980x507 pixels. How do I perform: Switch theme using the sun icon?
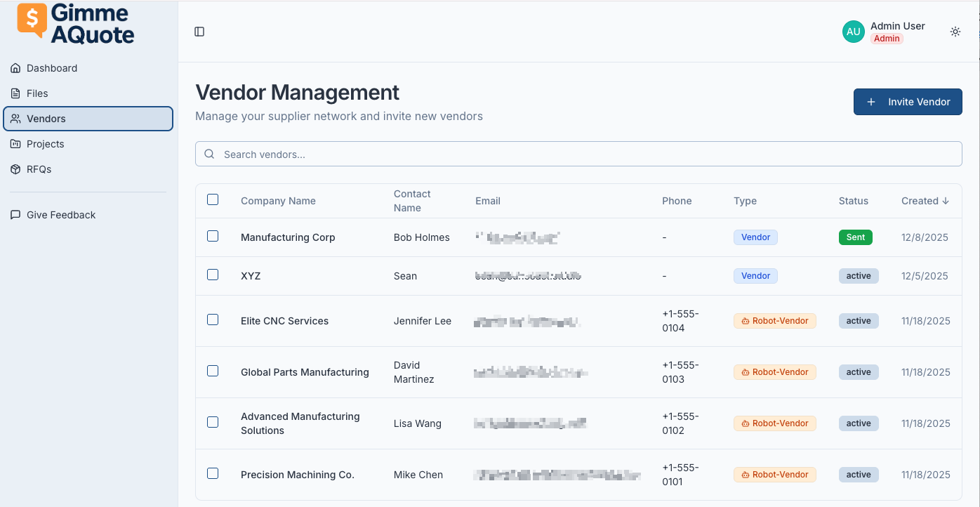[x=955, y=32]
